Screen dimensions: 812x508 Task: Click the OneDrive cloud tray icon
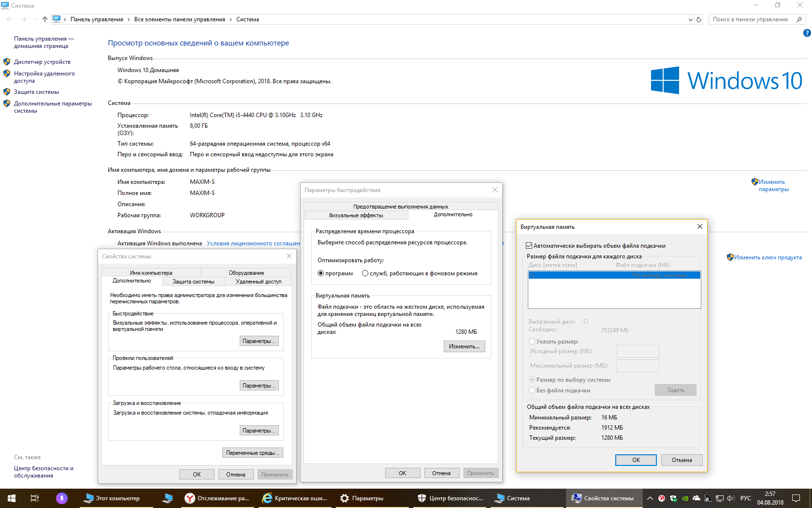(696, 498)
